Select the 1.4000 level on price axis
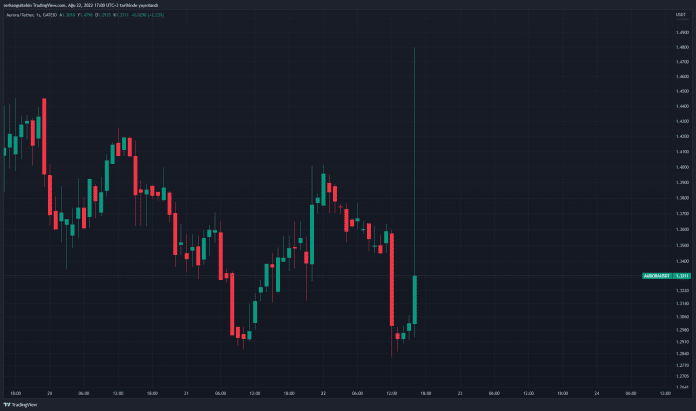This screenshot has height=411, width=696. pos(683,167)
